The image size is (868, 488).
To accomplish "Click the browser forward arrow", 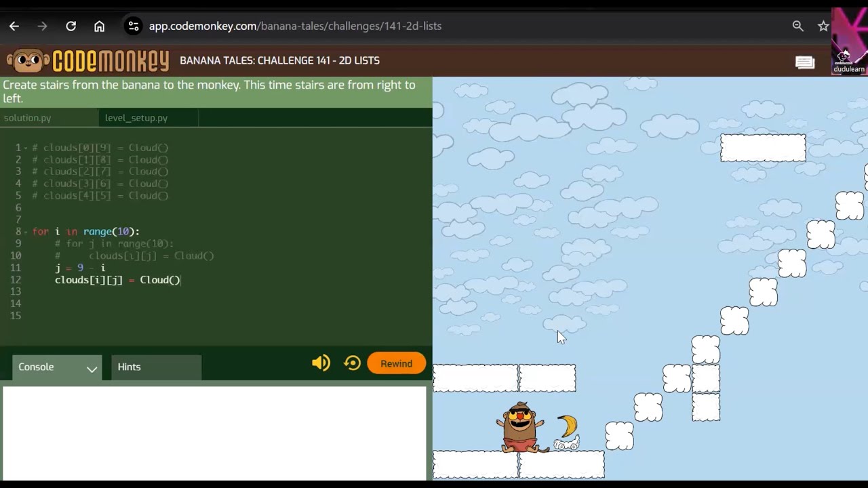I will 42,26.
